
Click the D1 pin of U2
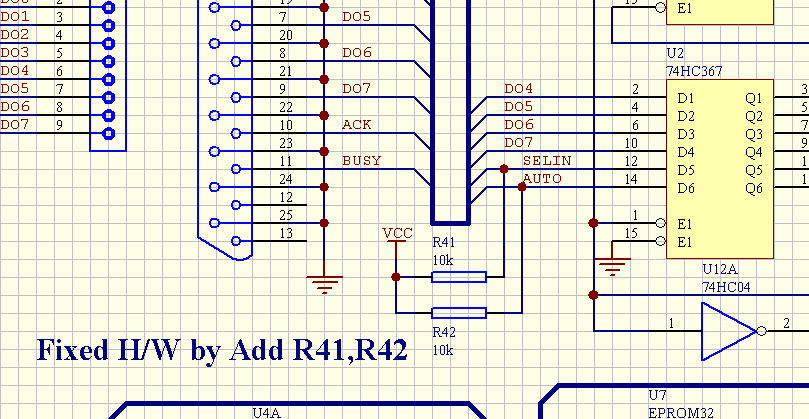[686, 98]
